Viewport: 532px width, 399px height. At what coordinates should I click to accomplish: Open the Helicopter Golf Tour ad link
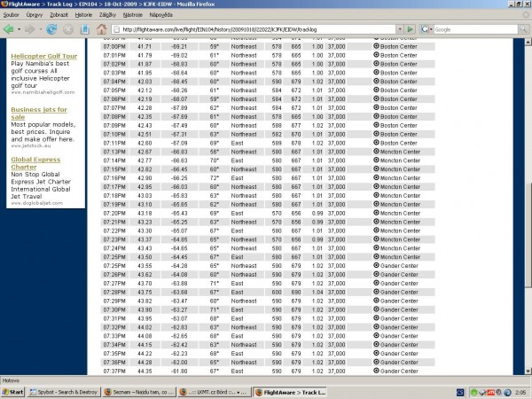coord(44,57)
